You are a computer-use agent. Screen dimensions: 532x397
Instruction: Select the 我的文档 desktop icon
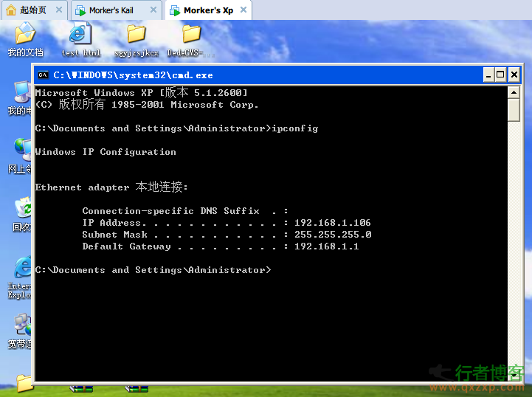(x=25, y=38)
